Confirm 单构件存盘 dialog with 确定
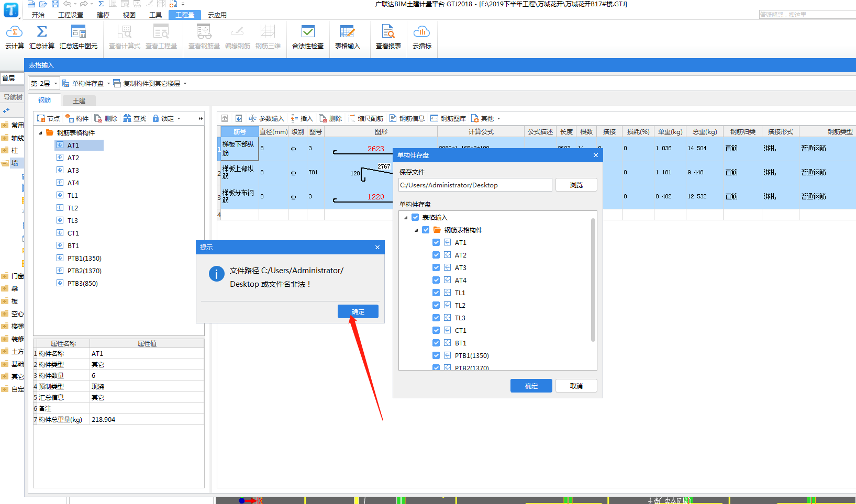The width and height of the screenshot is (856, 504). coord(531,386)
